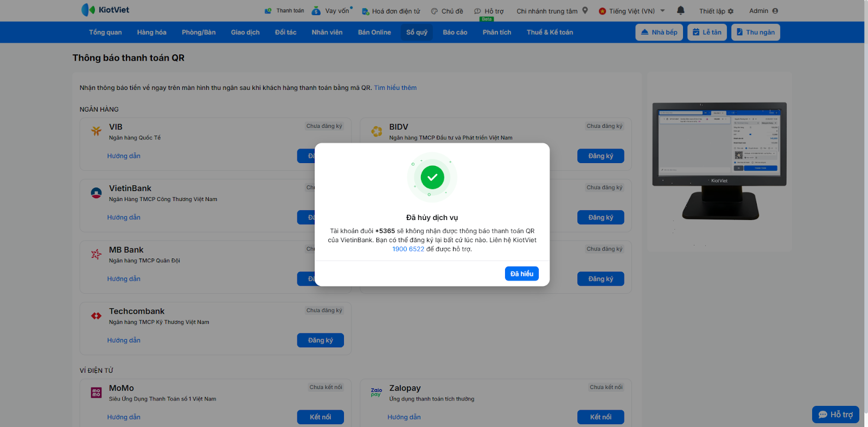
Task: Confirm the dialog with Đã hiểu
Action: click(522, 274)
